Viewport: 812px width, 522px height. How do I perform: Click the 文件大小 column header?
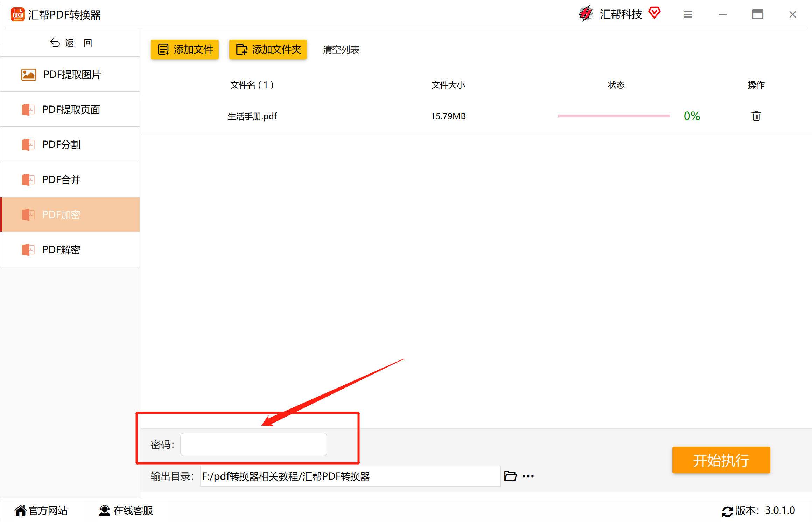click(448, 85)
